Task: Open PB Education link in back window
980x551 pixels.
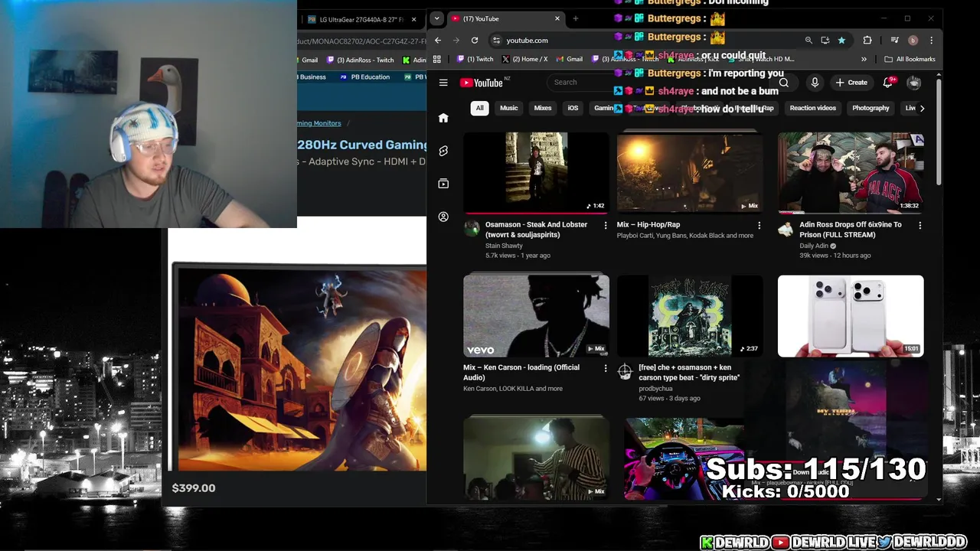Action: pos(365,77)
